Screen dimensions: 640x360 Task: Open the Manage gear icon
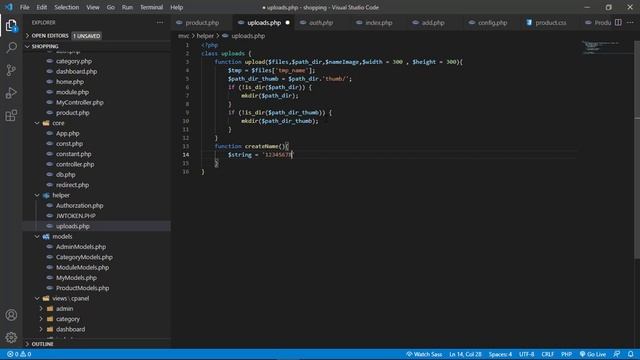point(11,337)
